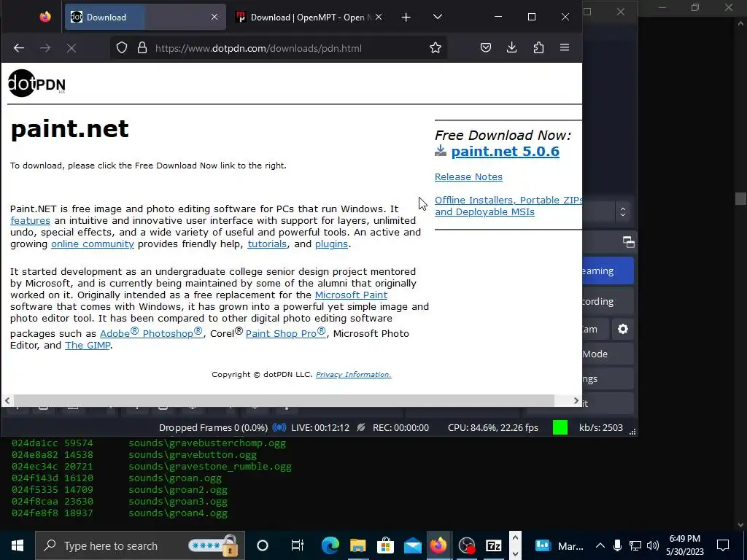The width and height of the screenshot is (747, 560).
Task: Open the notification center icon
Action: [723, 545]
